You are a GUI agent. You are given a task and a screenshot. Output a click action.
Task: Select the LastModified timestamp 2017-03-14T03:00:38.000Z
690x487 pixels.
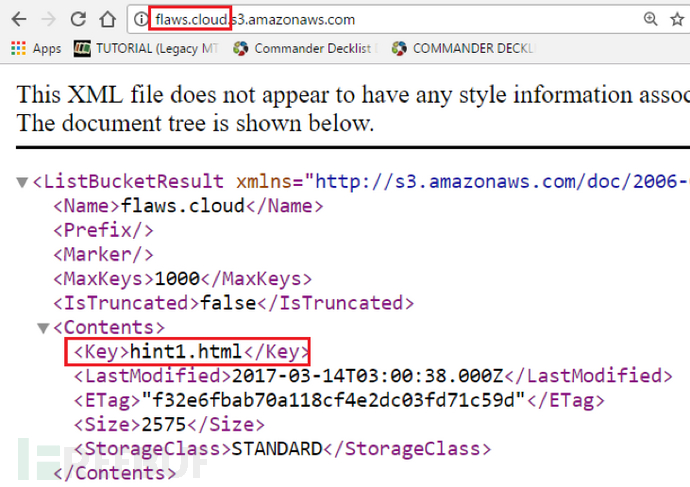(367, 376)
